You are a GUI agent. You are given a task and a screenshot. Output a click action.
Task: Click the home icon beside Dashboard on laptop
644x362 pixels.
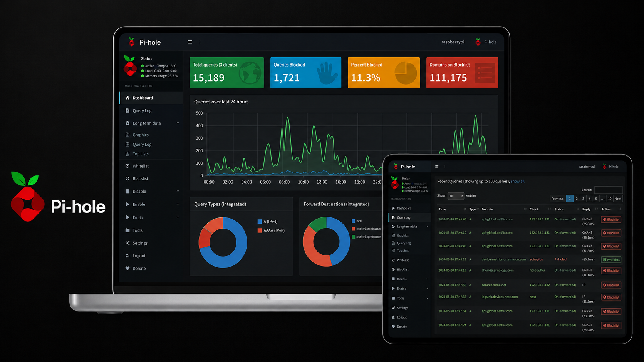pos(127,98)
